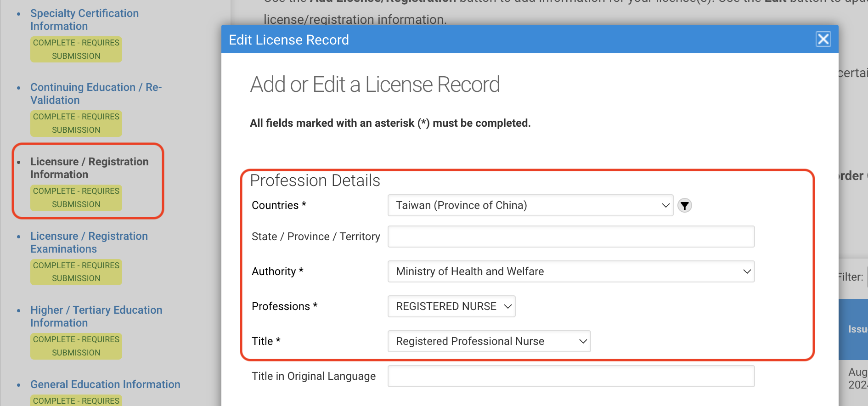Screen dimensions: 868x406
Task: Open Specialty Certification Information section
Action: click(85, 20)
